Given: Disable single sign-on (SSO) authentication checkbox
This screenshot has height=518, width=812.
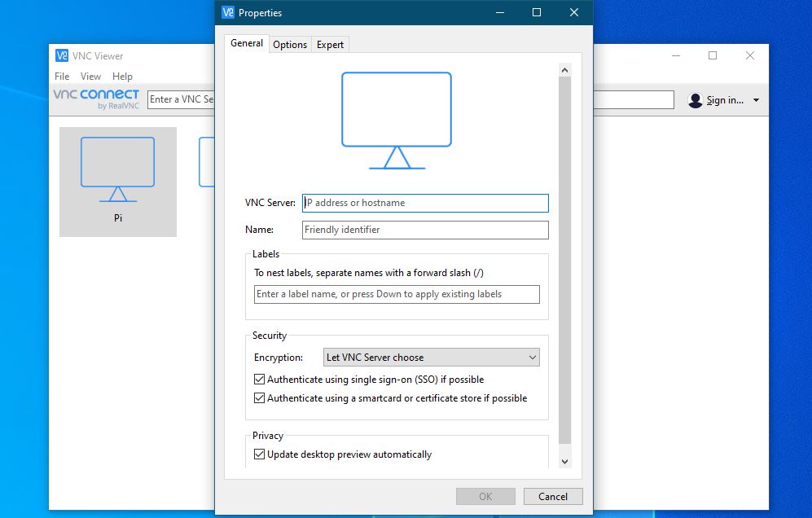Looking at the screenshot, I should [260, 380].
